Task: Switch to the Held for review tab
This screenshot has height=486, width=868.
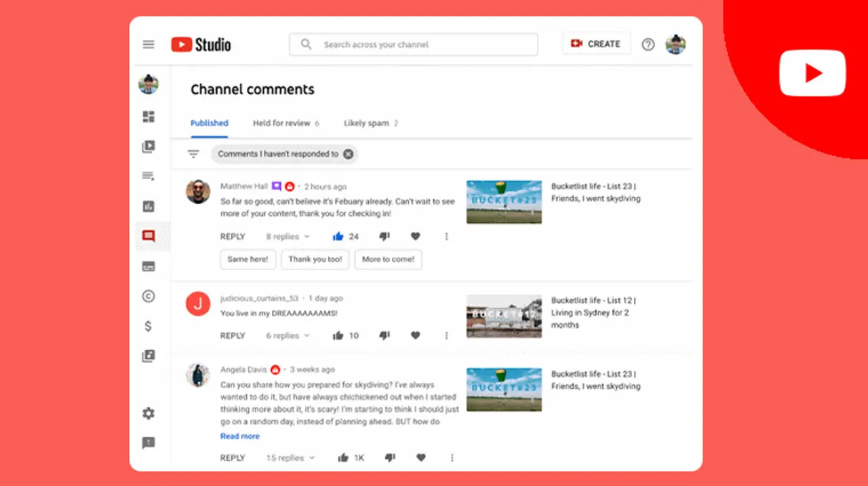Action: 286,123
